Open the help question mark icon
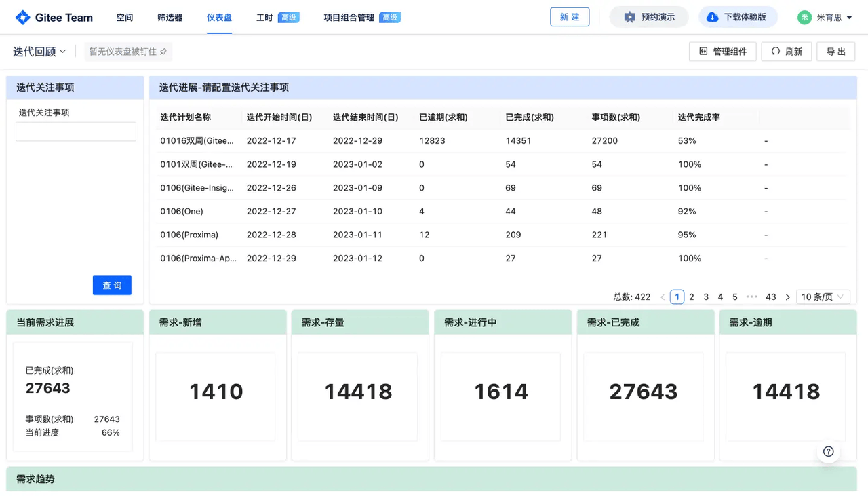868x496 pixels. pyautogui.click(x=828, y=452)
